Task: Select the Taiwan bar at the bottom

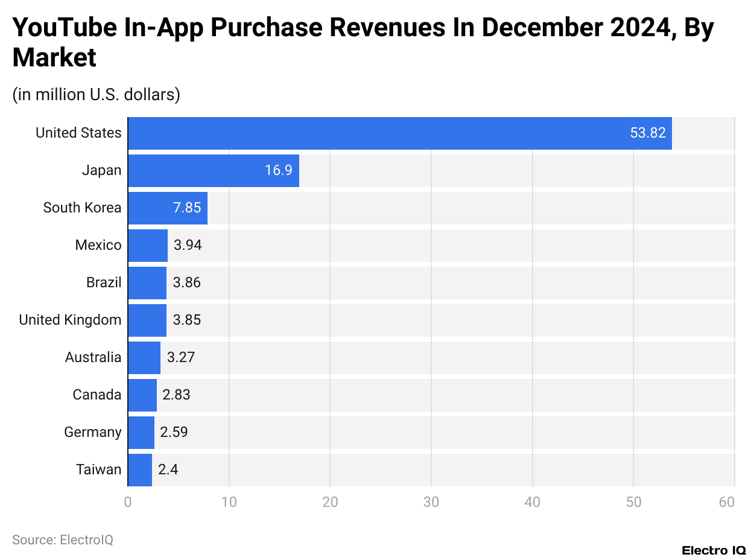Action: (138, 469)
